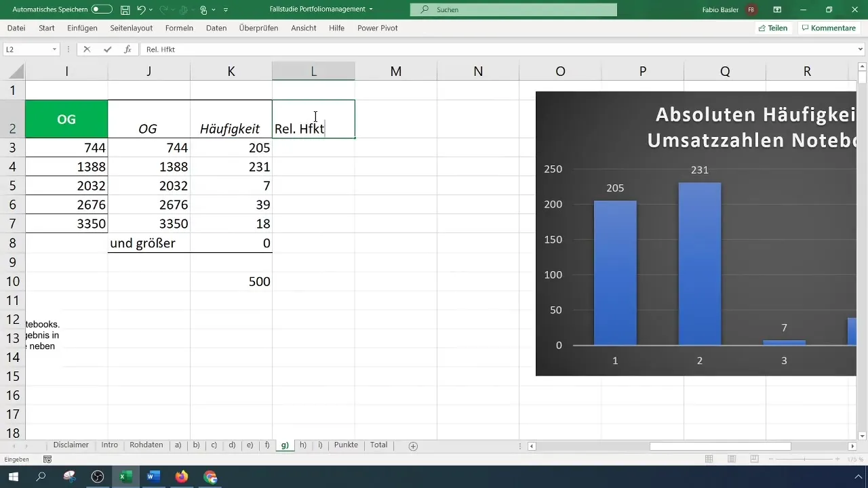The image size is (868, 488).
Task: Open the Undo history dropdown arrow
Action: (151, 10)
